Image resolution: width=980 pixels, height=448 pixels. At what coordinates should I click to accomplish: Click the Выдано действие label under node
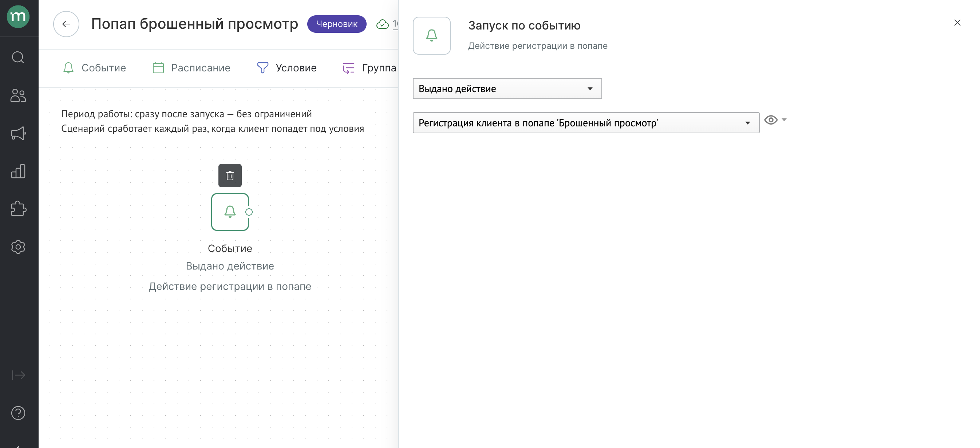230,266
